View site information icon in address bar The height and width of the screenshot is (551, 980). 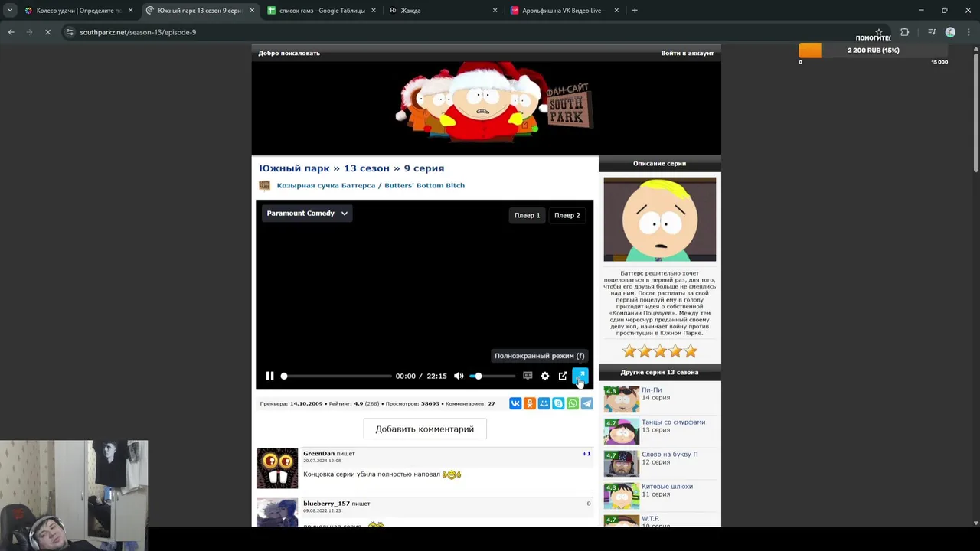tap(70, 32)
